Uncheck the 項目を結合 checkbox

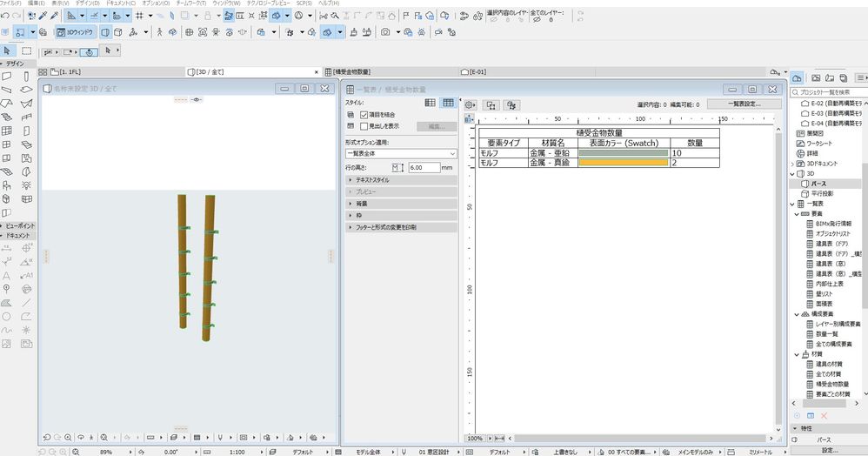(364, 114)
